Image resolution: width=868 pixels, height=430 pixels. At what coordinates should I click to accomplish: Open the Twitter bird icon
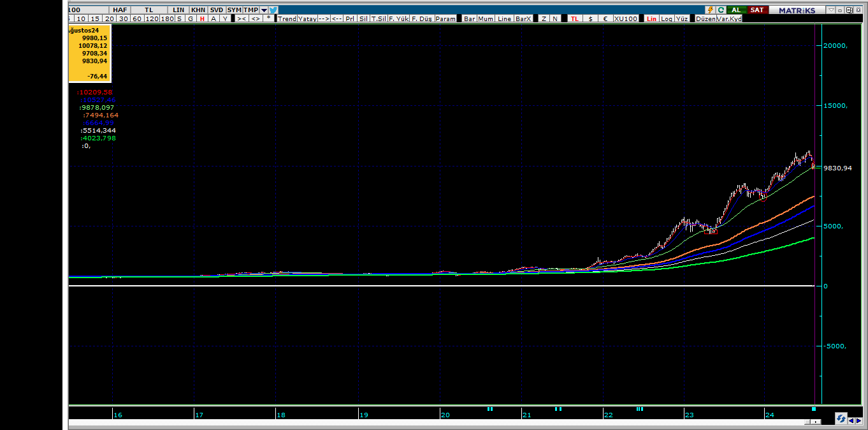[x=273, y=10]
